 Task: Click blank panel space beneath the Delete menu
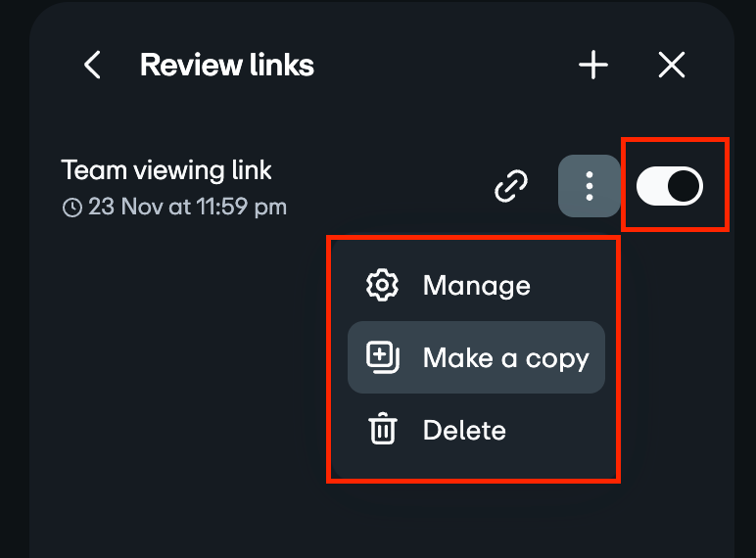pos(470,519)
